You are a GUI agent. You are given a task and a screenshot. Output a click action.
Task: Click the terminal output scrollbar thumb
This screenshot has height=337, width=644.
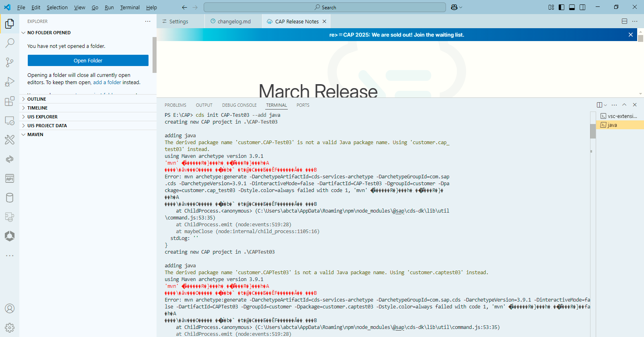click(x=593, y=131)
